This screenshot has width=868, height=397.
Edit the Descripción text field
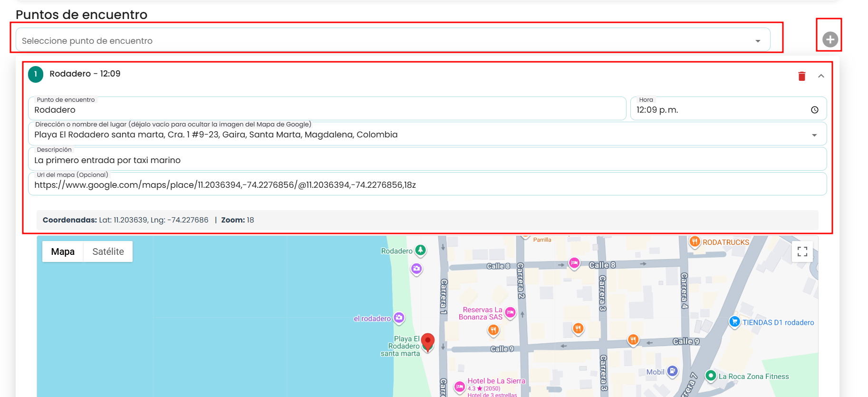[x=427, y=159]
